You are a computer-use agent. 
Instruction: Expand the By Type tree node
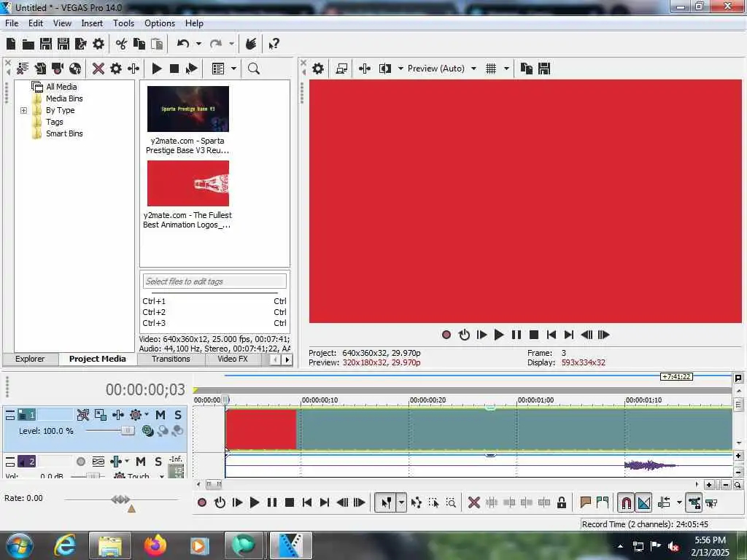(x=23, y=111)
